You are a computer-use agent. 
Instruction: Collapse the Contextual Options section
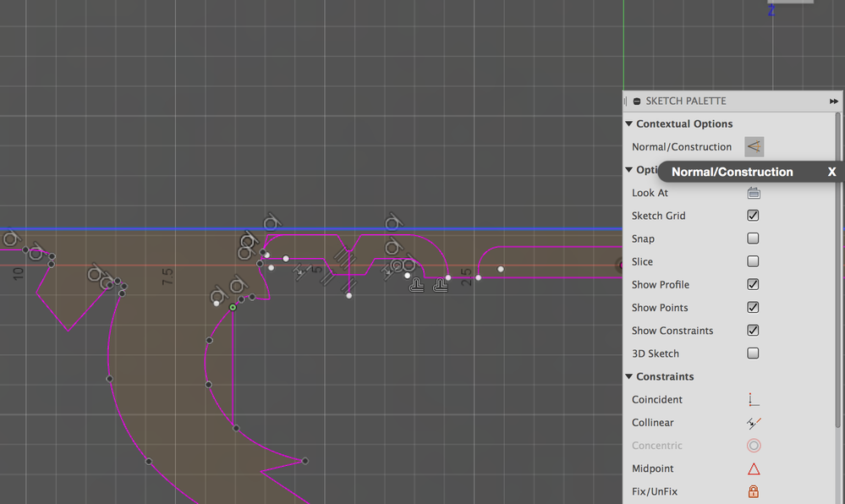click(x=628, y=123)
